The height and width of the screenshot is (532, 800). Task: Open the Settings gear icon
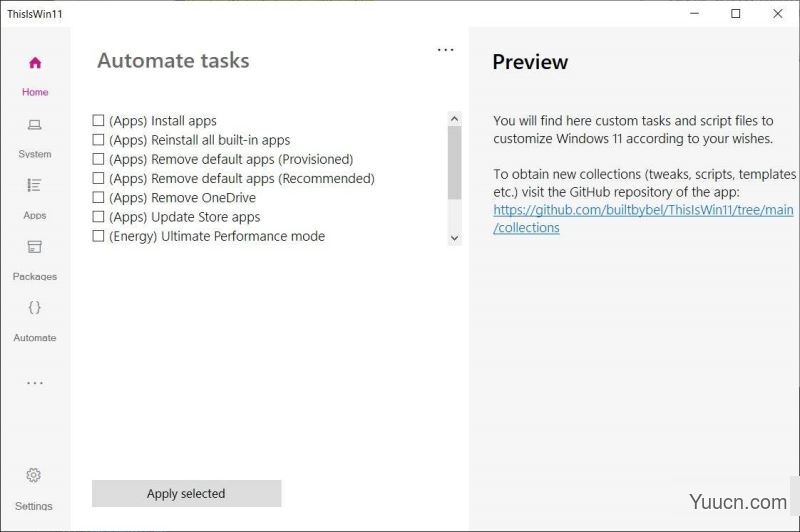[34, 475]
